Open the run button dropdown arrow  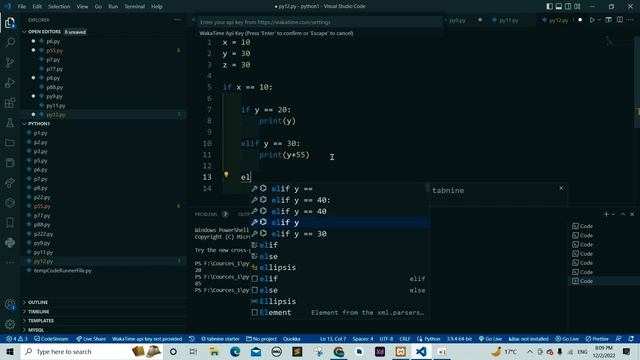pos(599,20)
